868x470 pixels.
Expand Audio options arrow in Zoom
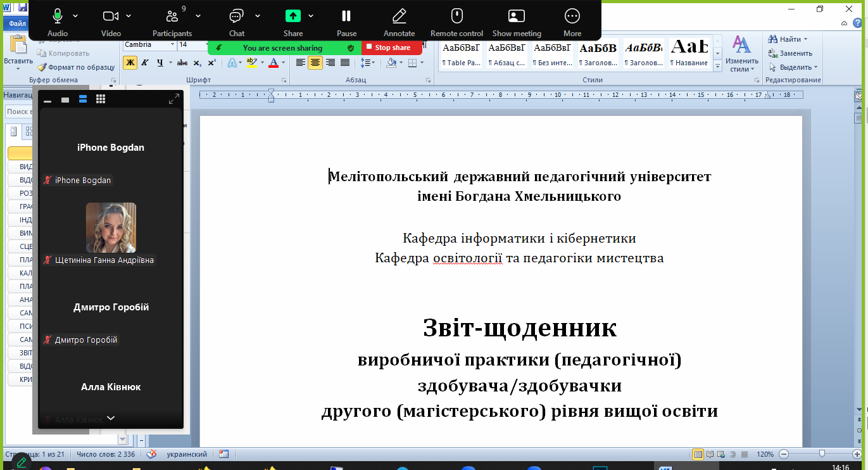point(76,16)
